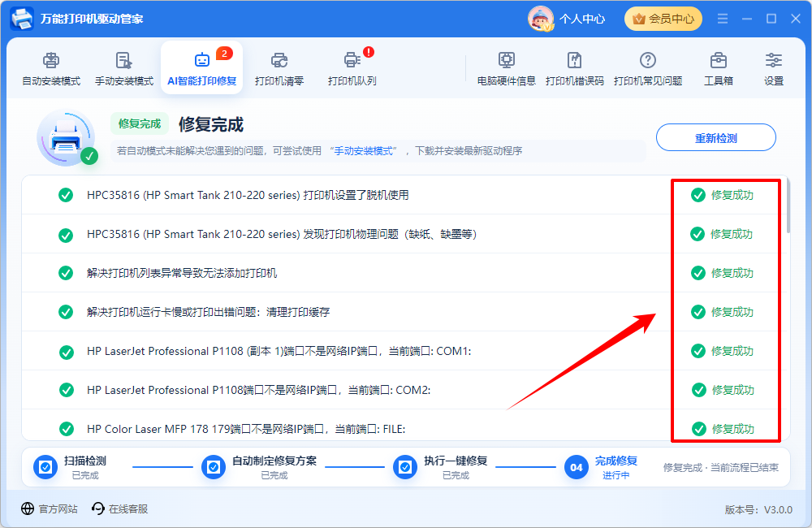This screenshot has height=528, width=812.
Task: Click the green check for 解决打印机列表异常 row
Action: point(66,273)
